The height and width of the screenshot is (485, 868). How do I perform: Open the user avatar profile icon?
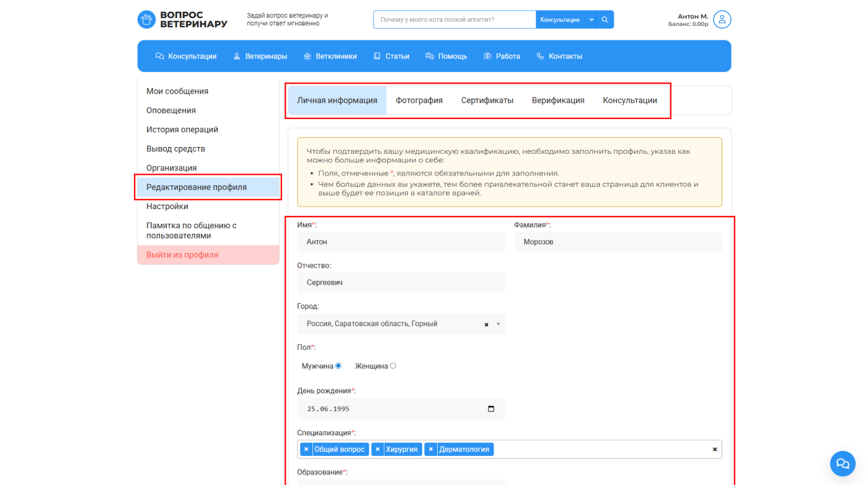[722, 19]
